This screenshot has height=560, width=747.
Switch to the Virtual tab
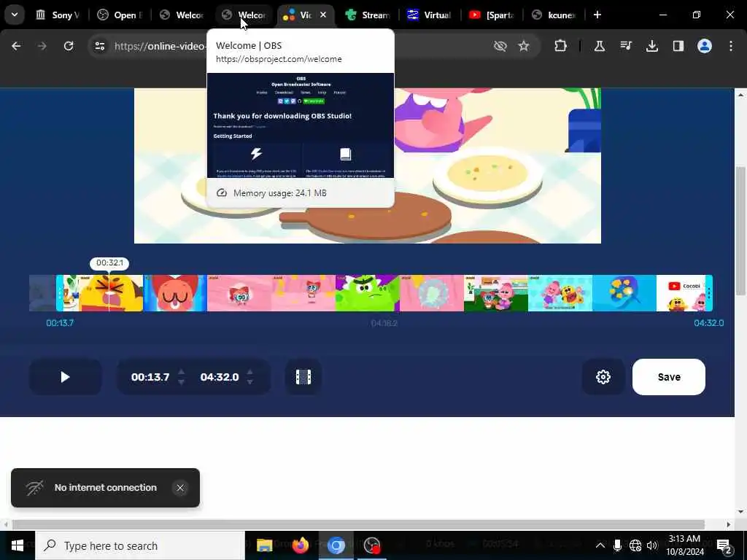click(429, 15)
